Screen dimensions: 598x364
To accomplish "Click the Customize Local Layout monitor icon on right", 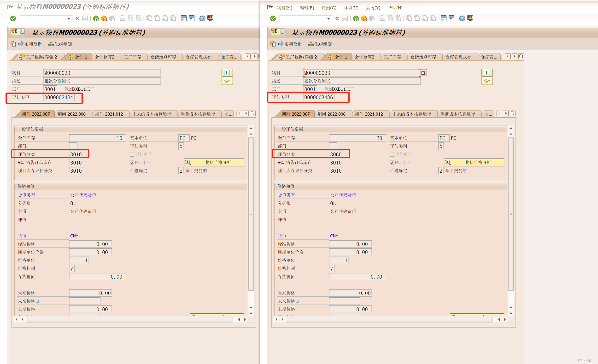I will 470,18.
